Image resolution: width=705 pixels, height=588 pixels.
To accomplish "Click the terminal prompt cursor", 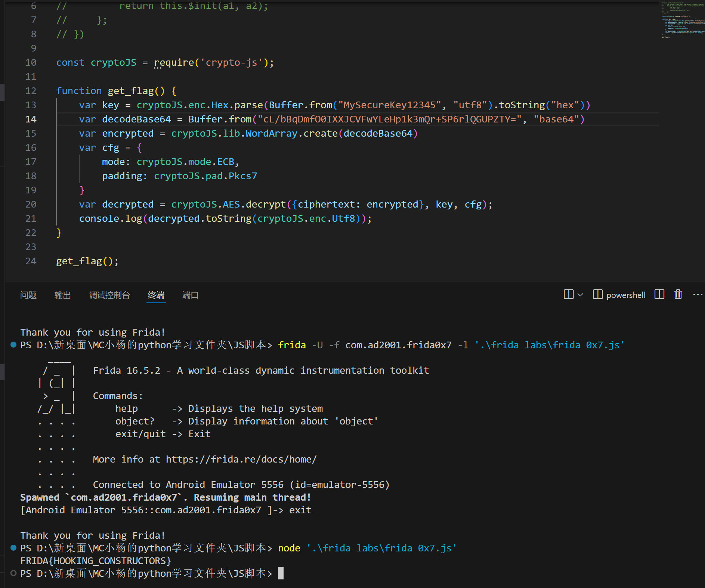I will pos(281,573).
